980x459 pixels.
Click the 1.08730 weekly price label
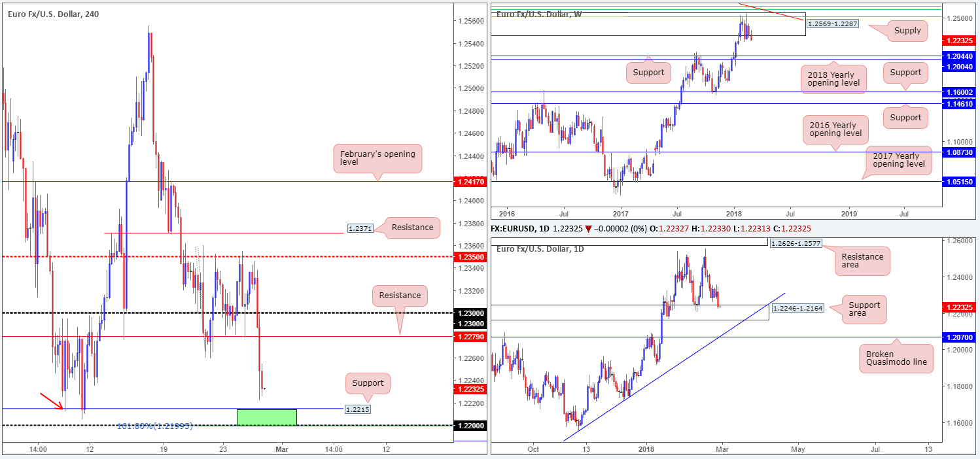[x=960, y=152]
